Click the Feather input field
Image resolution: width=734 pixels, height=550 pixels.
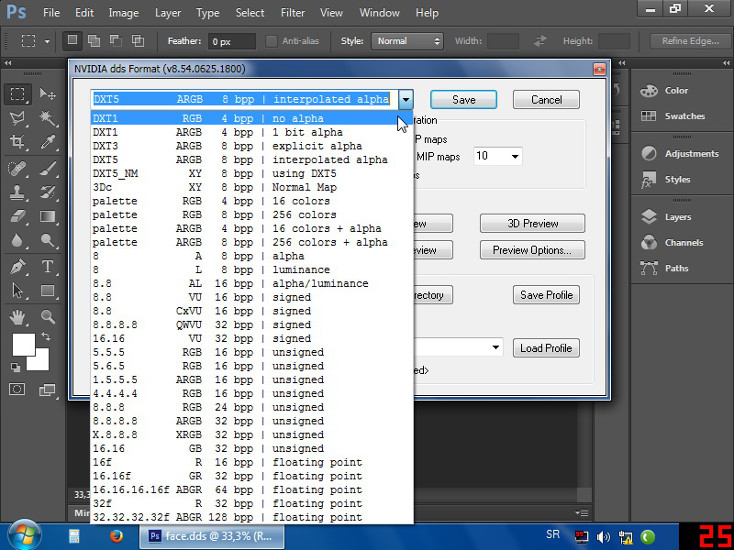click(232, 41)
